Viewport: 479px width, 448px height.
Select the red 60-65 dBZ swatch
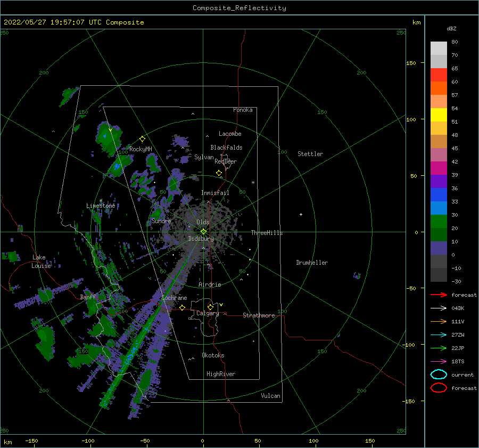click(x=439, y=75)
